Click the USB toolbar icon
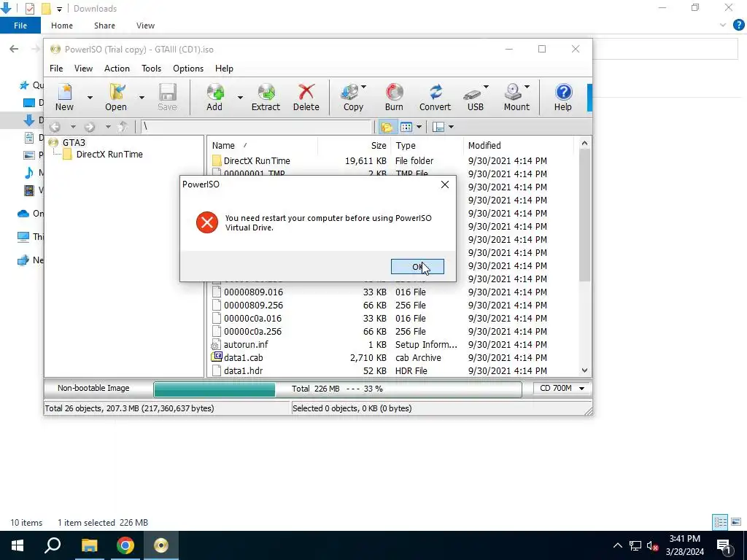 coord(474,97)
